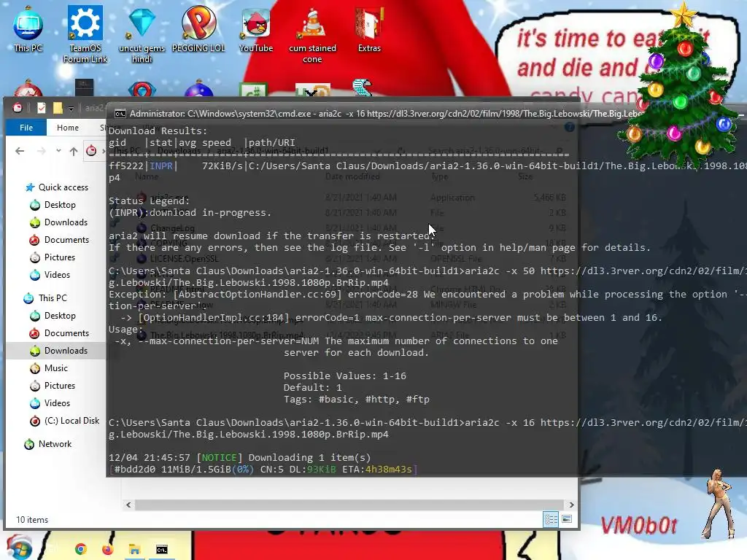Click the '10 items' status text
Image resolution: width=747 pixels, height=560 pixels.
32,520
